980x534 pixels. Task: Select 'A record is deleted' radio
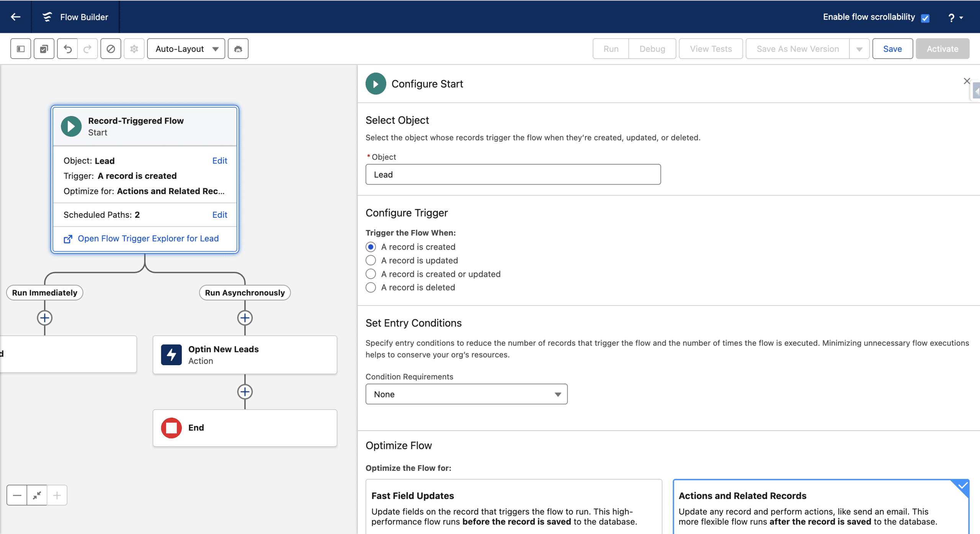coord(371,287)
